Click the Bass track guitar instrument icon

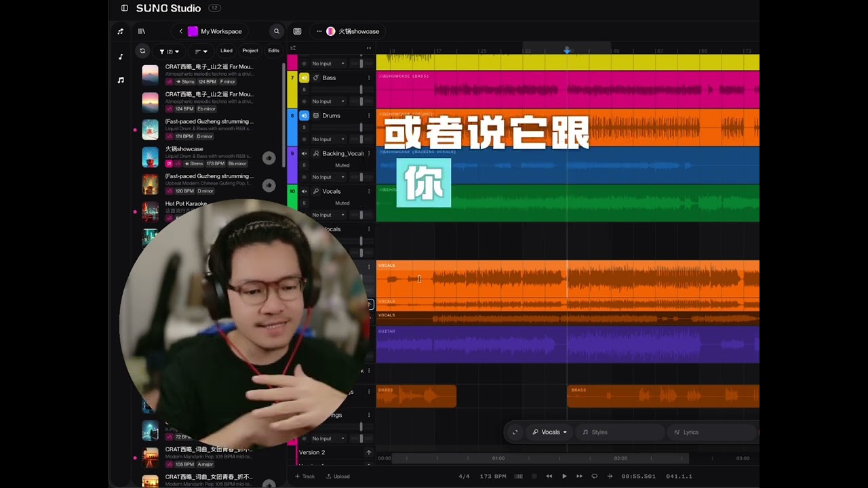click(x=316, y=78)
